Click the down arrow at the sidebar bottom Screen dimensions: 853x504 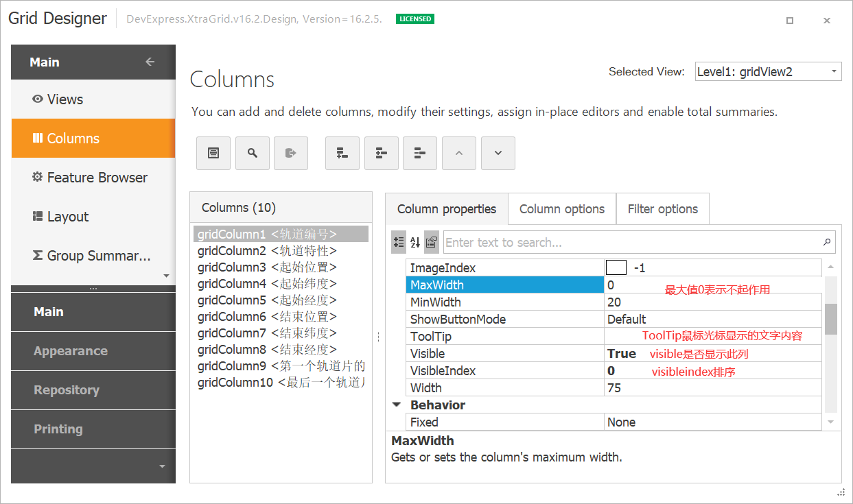163,466
